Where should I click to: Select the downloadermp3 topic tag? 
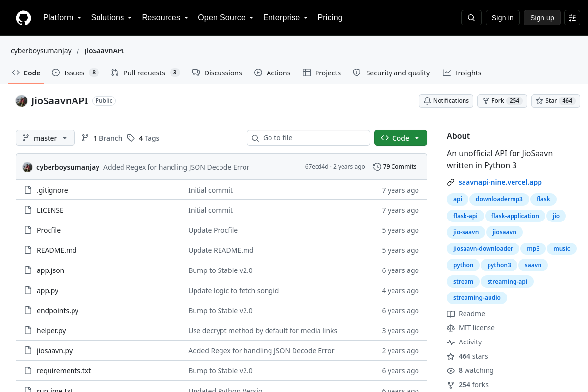[x=499, y=199]
